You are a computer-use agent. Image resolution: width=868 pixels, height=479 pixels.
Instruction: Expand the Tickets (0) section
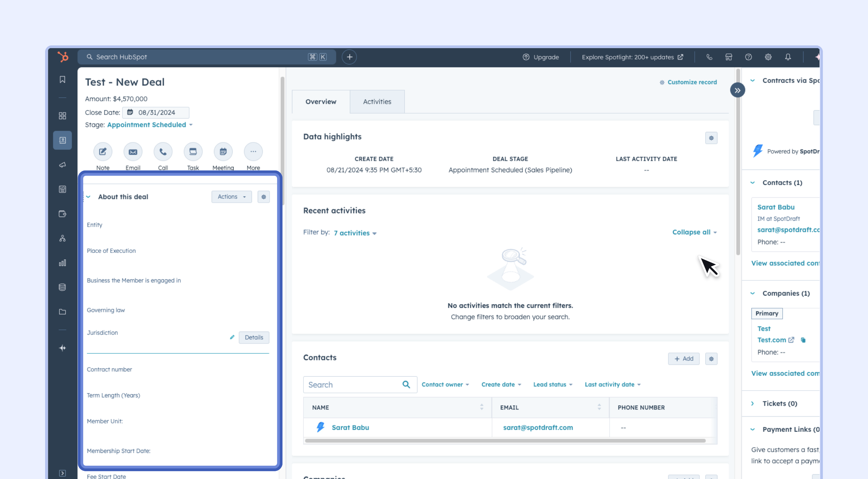coord(753,403)
